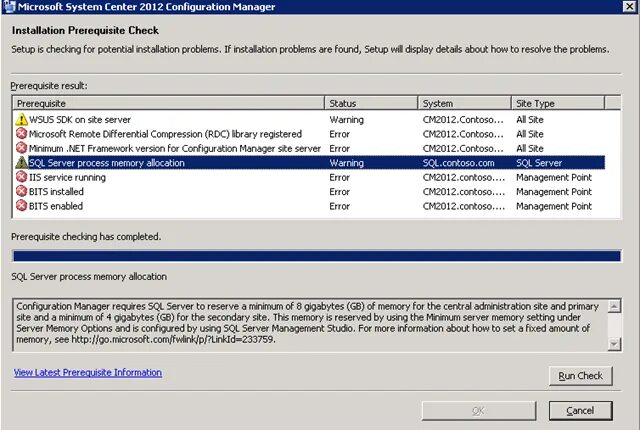Click All Site cell in the WSUS row
640x430 pixels.
click(530, 120)
